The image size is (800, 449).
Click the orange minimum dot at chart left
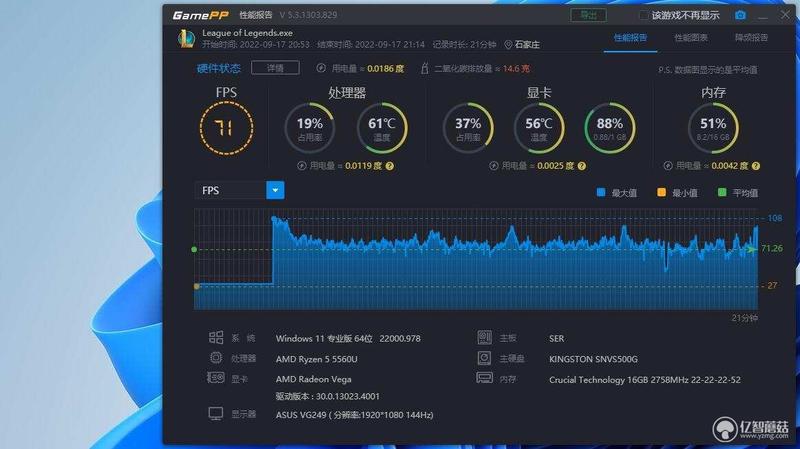click(197, 287)
